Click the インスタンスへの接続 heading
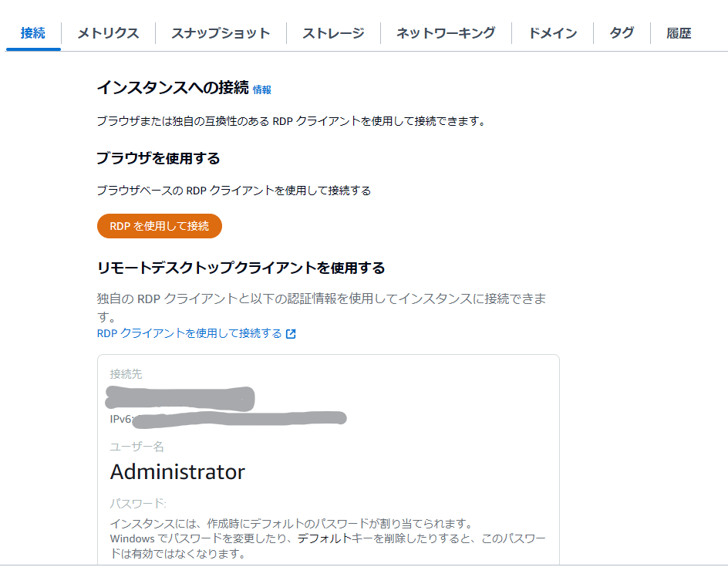 (173, 87)
